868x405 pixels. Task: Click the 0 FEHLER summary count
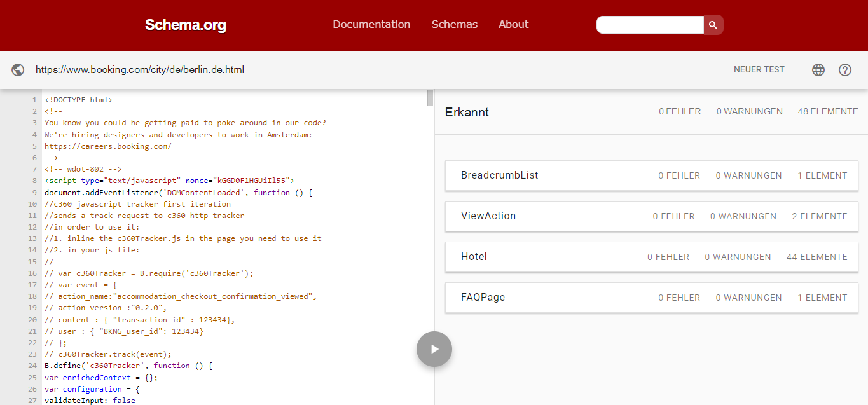click(x=680, y=111)
